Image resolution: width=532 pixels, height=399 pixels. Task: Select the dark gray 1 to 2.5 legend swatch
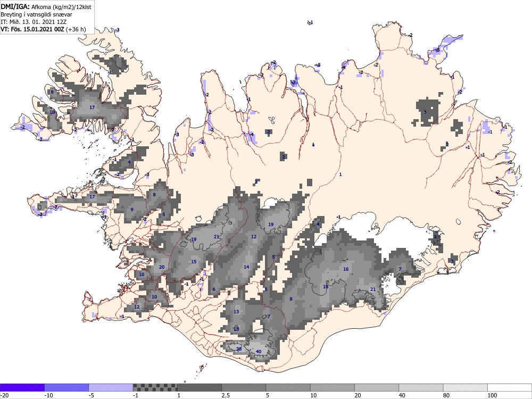[199, 387]
